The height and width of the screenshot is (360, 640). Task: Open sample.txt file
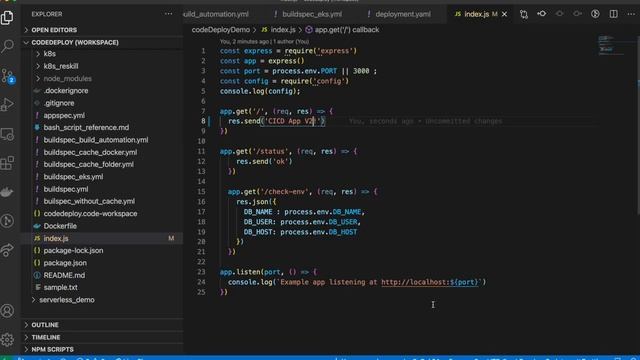pos(60,287)
